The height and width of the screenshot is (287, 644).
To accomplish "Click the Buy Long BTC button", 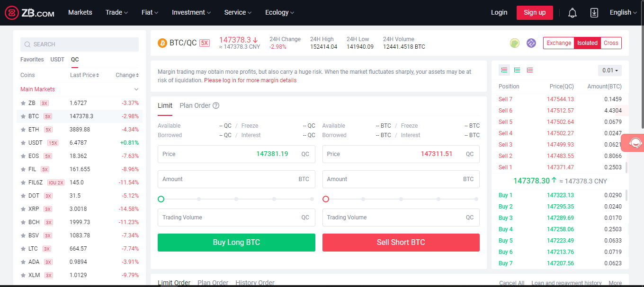I will tap(236, 243).
